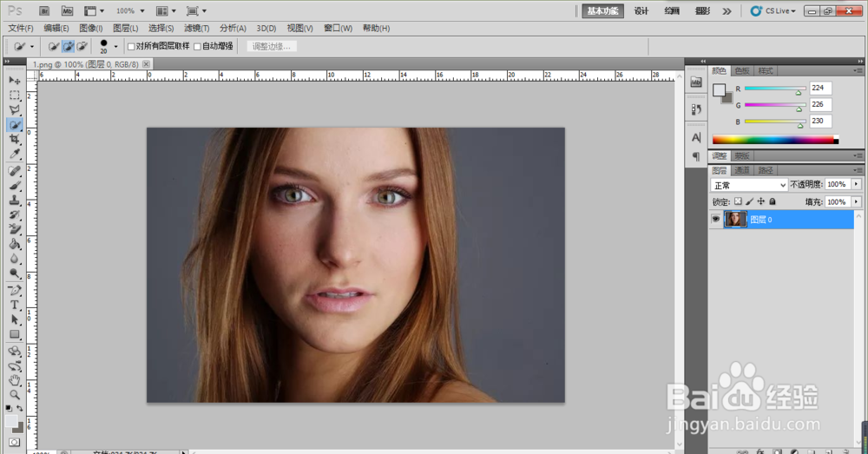Image resolution: width=868 pixels, height=454 pixels.
Task: Launch Mini Bridge from the top bar
Action: pyautogui.click(x=67, y=11)
